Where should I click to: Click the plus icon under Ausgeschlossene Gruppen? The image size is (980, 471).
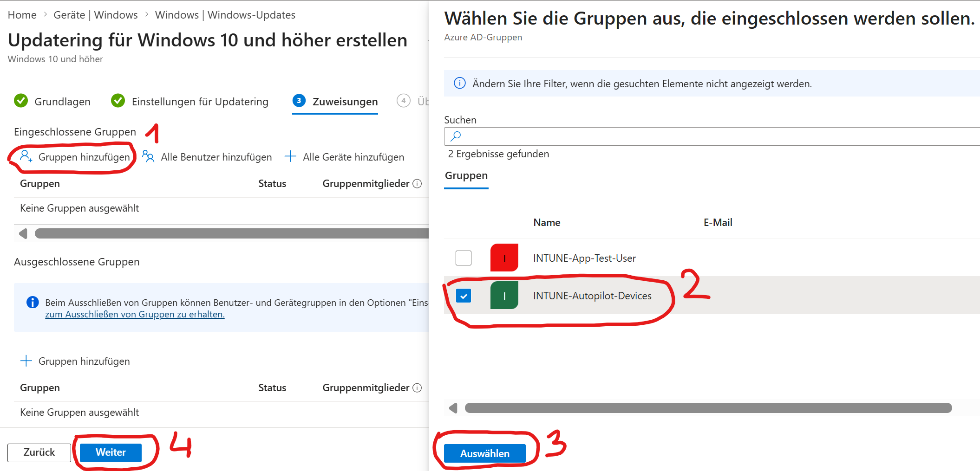(26, 361)
